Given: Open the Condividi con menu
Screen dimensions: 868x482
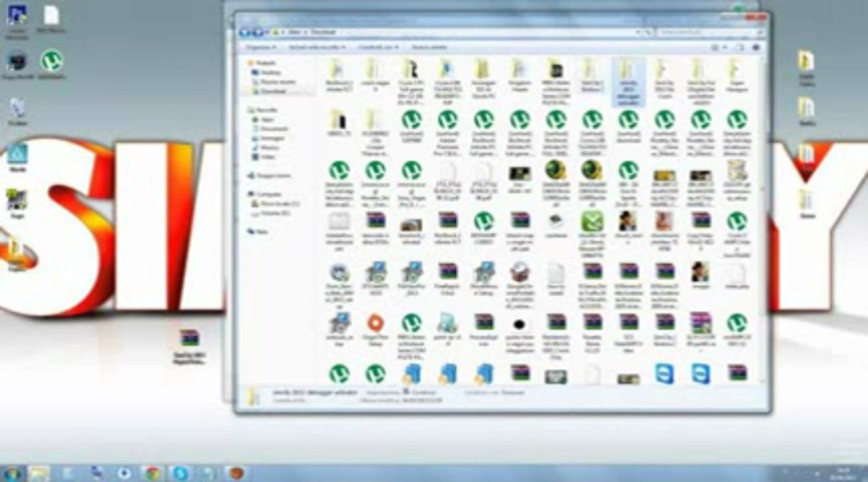Looking at the screenshot, I should [378, 48].
